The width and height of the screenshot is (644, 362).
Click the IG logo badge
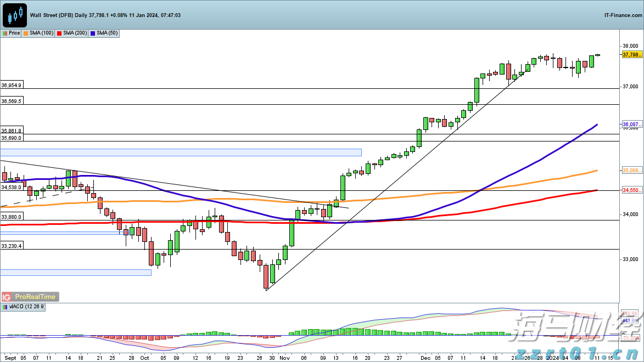click(x=6, y=297)
